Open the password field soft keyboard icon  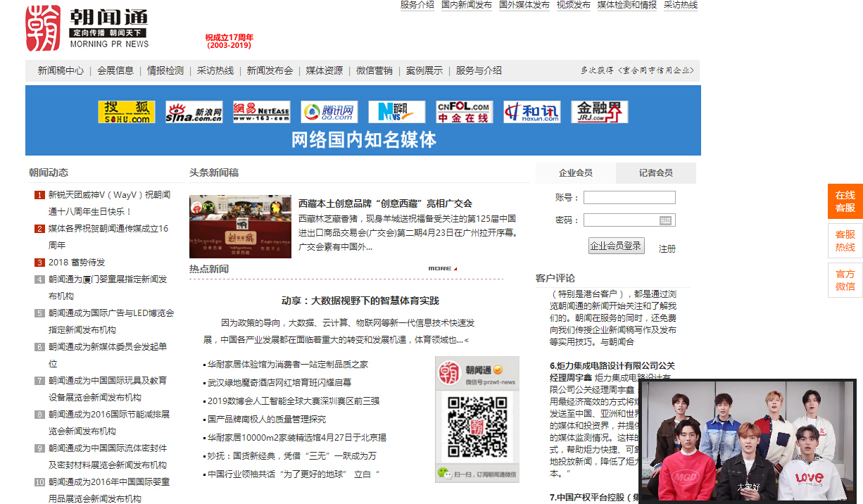[665, 220]
